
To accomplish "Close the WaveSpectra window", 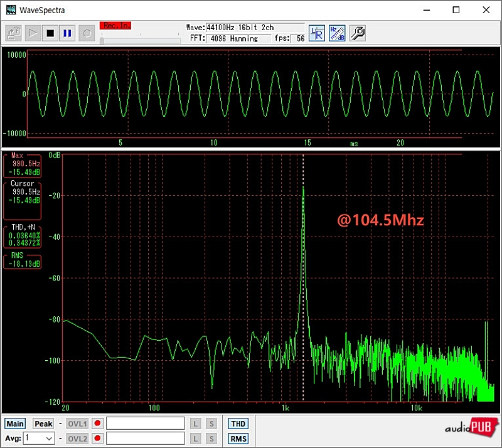I will click(486, 10).
